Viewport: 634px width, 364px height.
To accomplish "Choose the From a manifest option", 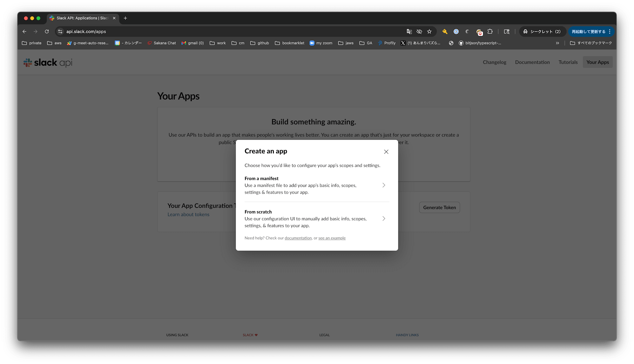I will tap(317, 185).
